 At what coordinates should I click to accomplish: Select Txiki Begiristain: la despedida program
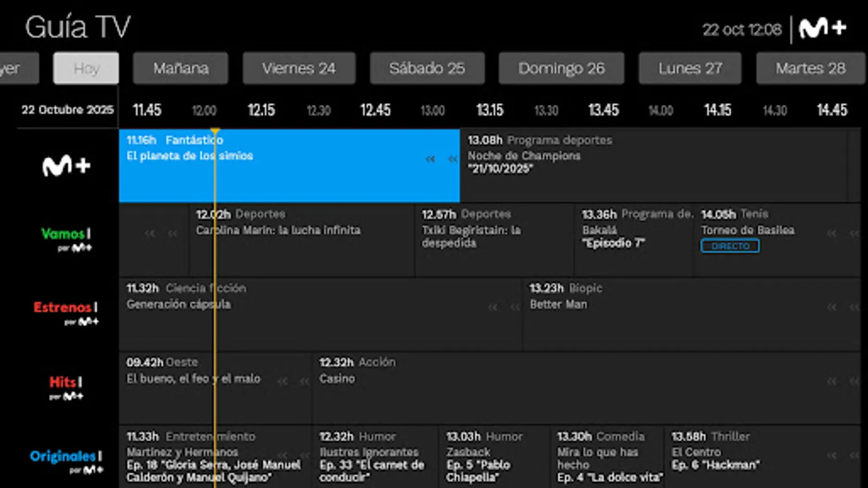tap(494, 240)
